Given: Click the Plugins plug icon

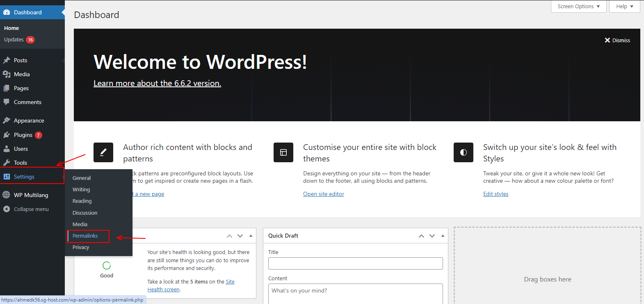Looking at the screenshot, I should [x=7, y=135].
